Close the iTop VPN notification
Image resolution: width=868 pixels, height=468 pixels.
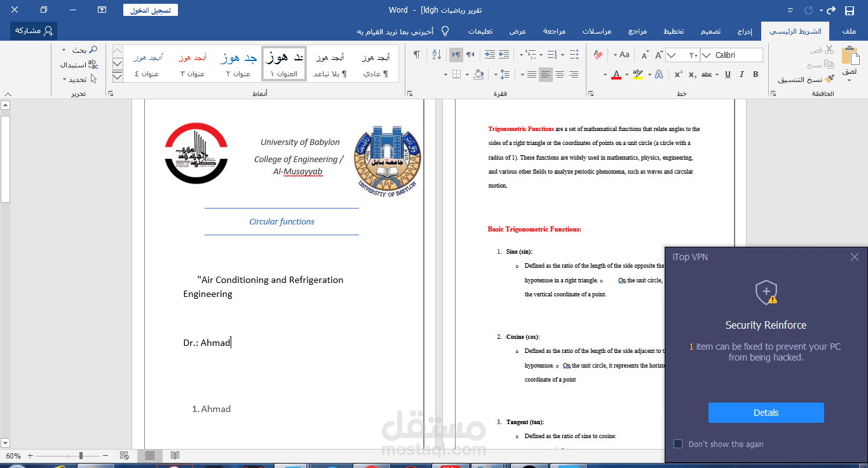pyautogui.click(x=854, y=257)
